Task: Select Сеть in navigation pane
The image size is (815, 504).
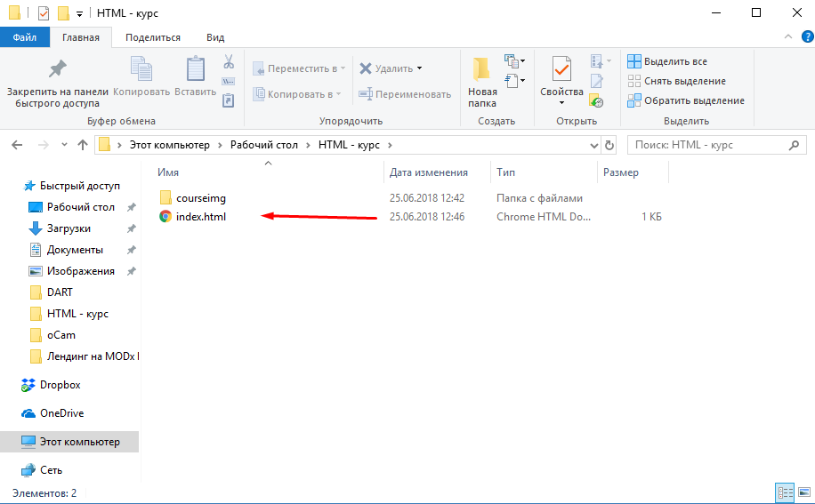Action: tap(42, 470)
